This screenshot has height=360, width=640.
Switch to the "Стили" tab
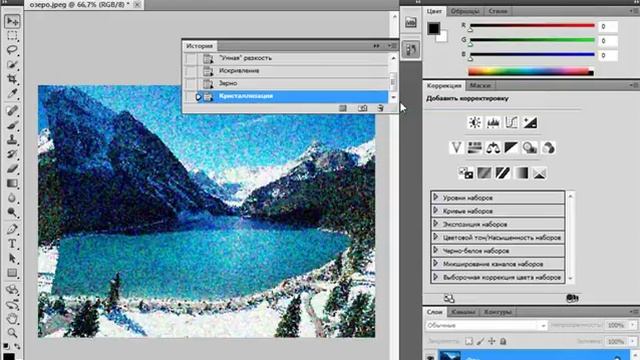(x=498, y=11)
